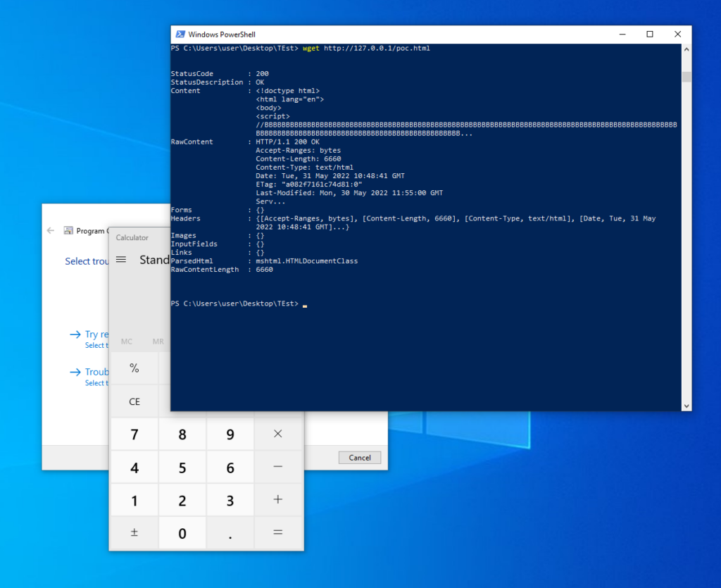Click the plus-minus sign toggle on Calculator
Image resolution: width=721 pixels, height=588 pixels.
pyautogui.click(x=134, y=533)
